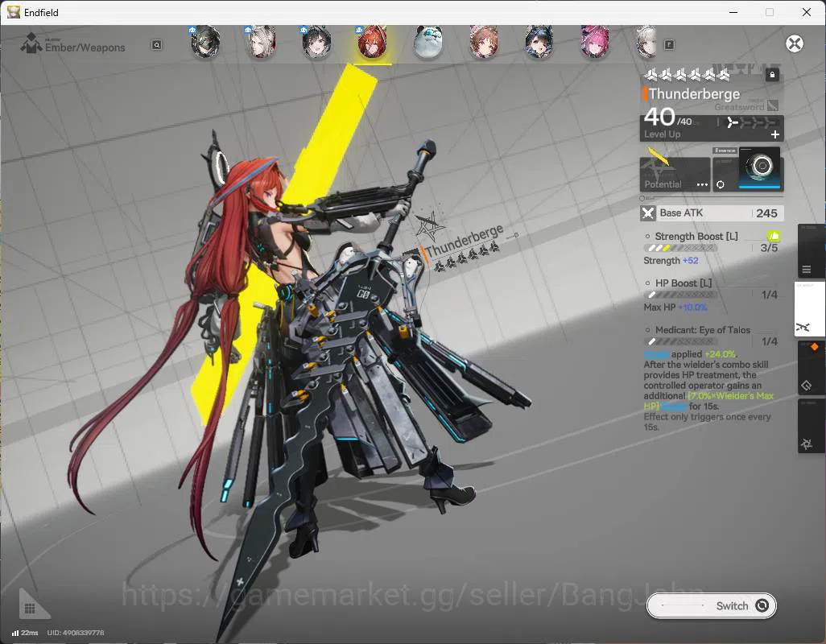Image resolution: width=826 pixels, height=644 pixels.
Task: Select the white panda operator portrait
Action: (x=427, y=42)
